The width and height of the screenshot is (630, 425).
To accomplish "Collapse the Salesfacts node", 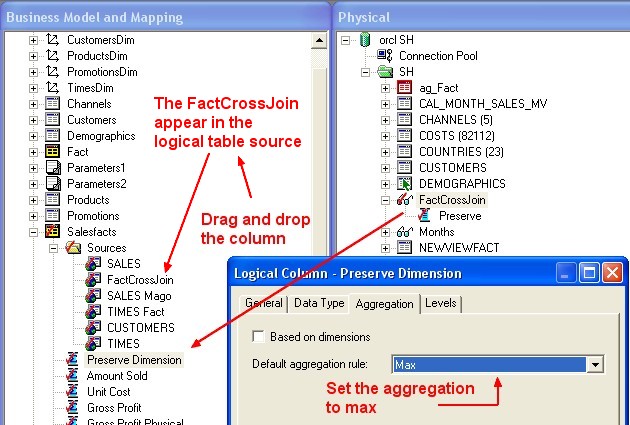I will tap(33, 232).
